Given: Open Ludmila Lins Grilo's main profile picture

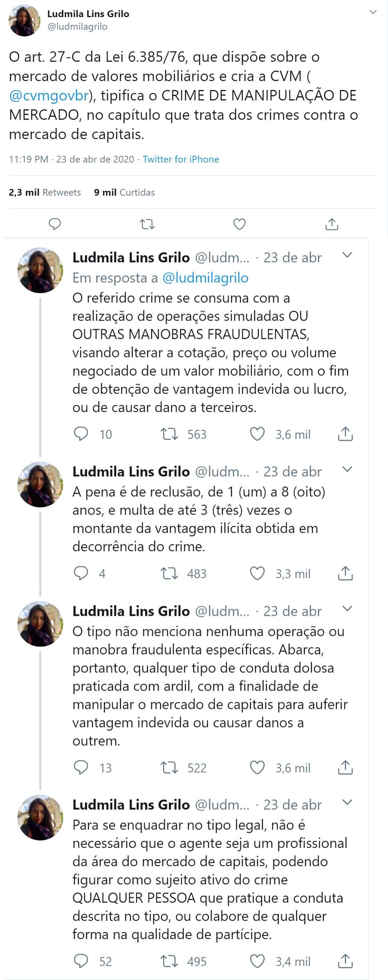Looking at the screenshot, I should pyautogui.click(x=25, y=20).
